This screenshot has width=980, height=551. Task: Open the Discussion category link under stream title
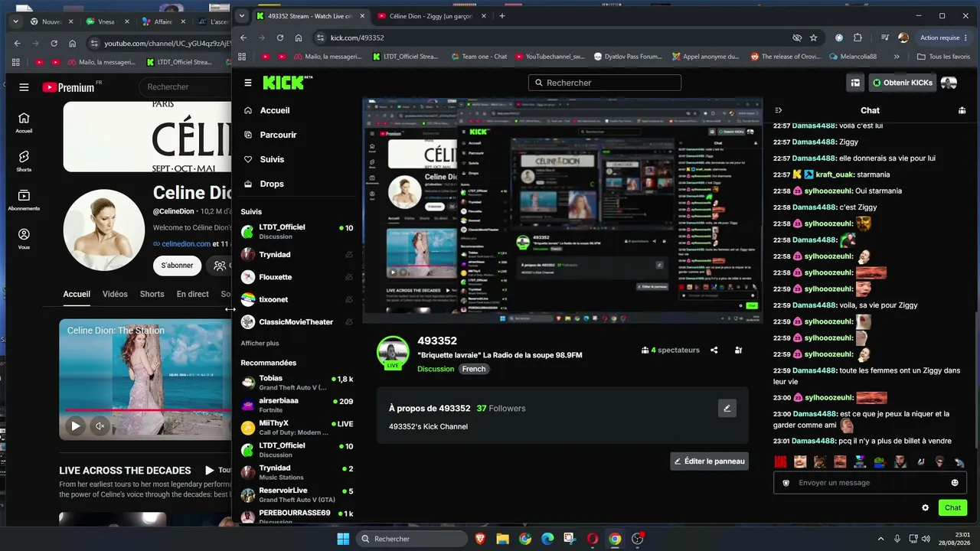[436, 369]
